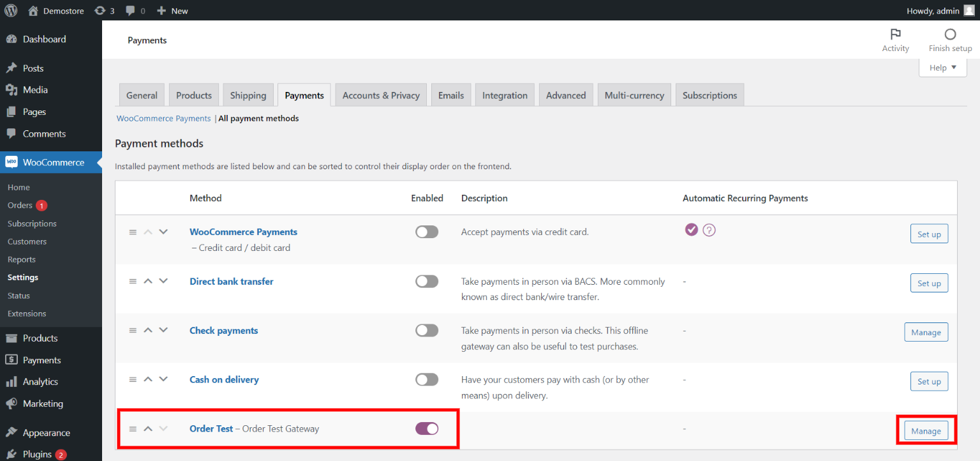Move Cash on delivery up

pos(148,379)
